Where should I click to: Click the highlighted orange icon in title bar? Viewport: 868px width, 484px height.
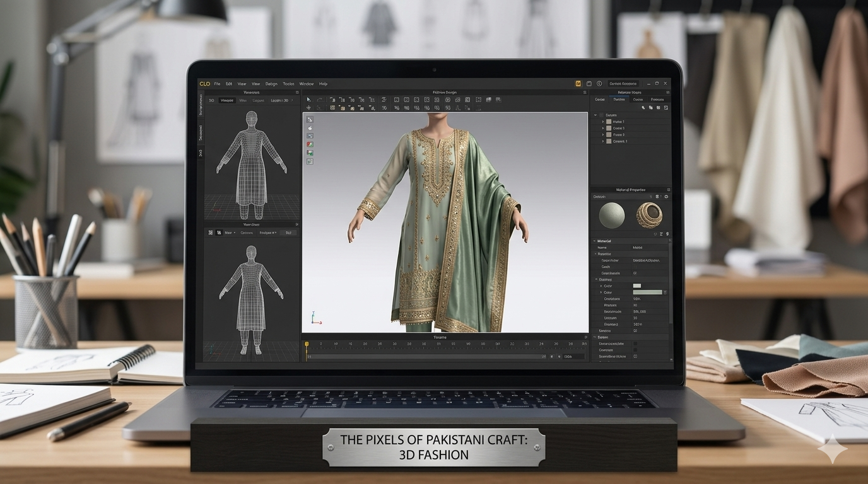(577, 83)
